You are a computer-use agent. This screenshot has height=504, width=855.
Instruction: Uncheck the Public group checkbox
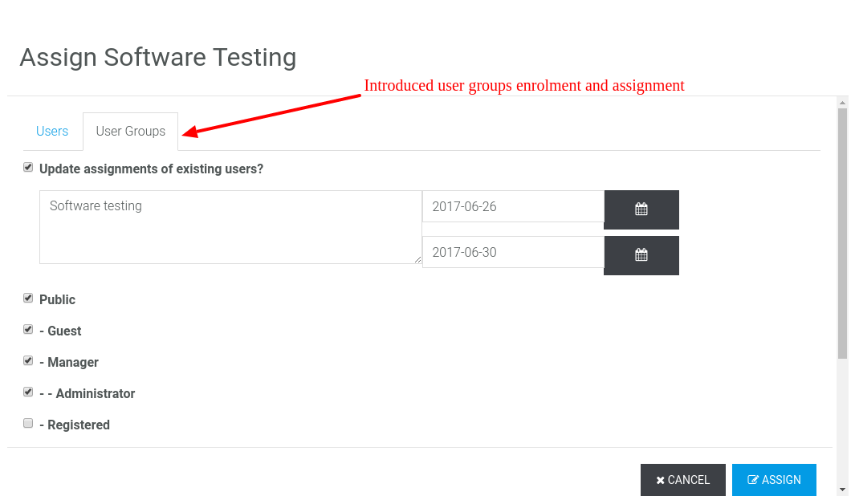tap(28, 299)
